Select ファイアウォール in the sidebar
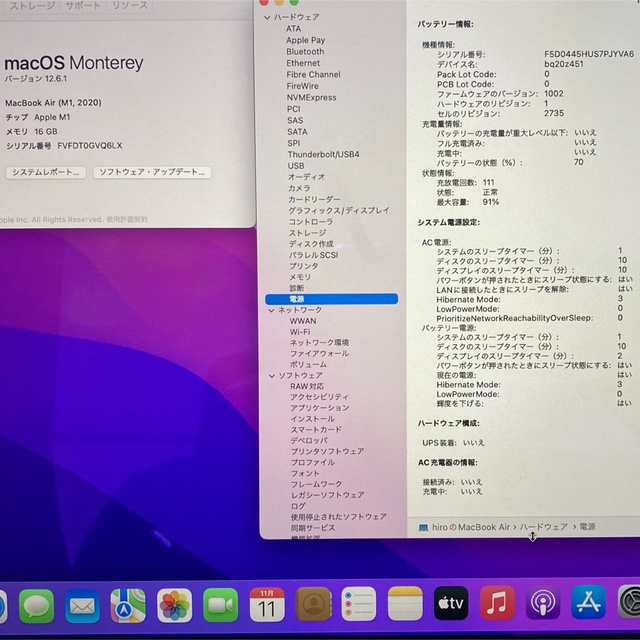640x640 pixels. tap(320, 353)
